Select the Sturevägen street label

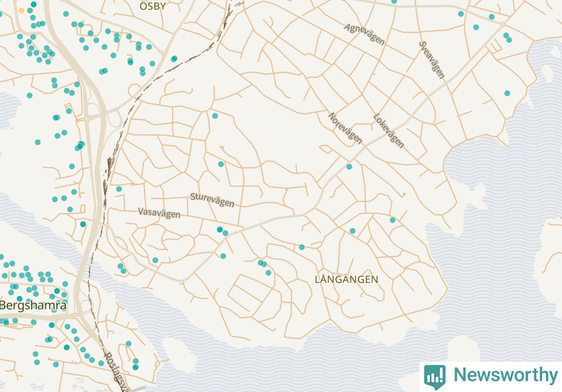(212, 200)
